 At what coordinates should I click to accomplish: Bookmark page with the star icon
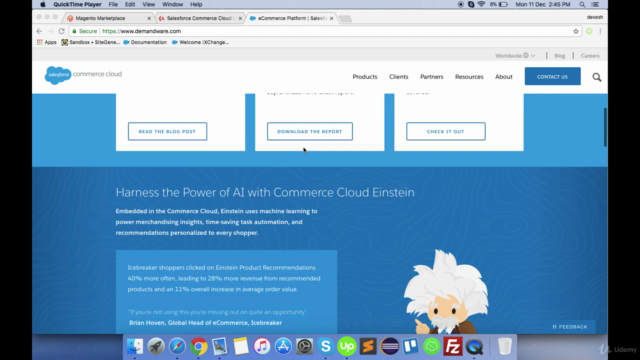coord(576,31)
